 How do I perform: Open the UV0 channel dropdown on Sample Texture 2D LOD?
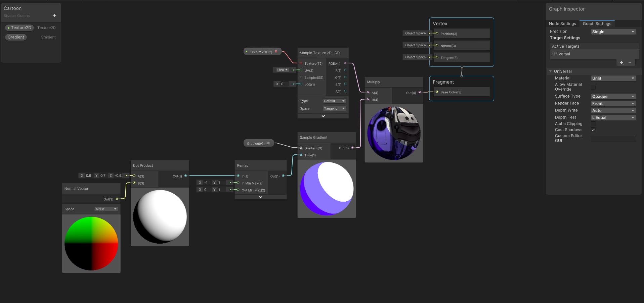(x=282, y=70)
